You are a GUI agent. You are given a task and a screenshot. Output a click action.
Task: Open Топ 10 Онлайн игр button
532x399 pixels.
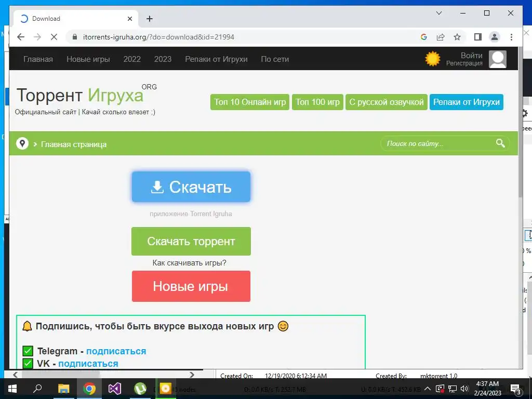click(x=250, y=102)
